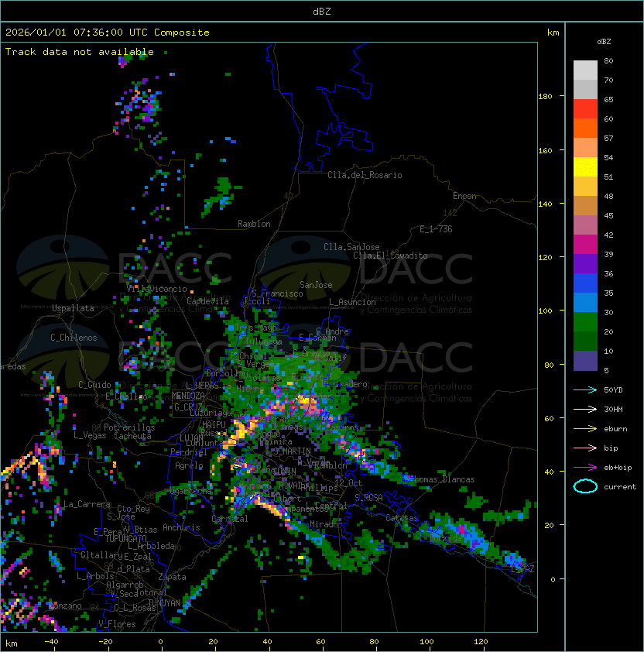Click the 'C_Chilenos' map label
644x652 pixels.
coord(74,338)
